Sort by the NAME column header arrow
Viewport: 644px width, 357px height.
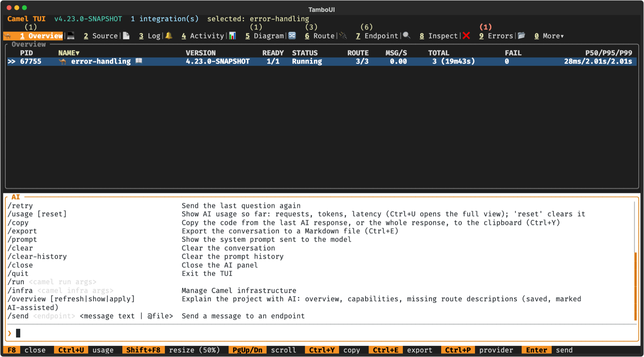(78, 53)
